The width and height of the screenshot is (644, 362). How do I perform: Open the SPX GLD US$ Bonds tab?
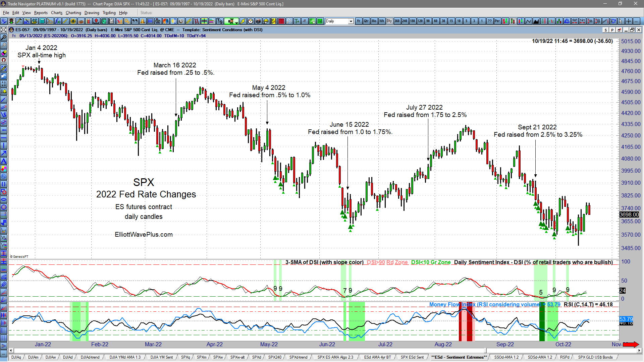coord(595,357)
